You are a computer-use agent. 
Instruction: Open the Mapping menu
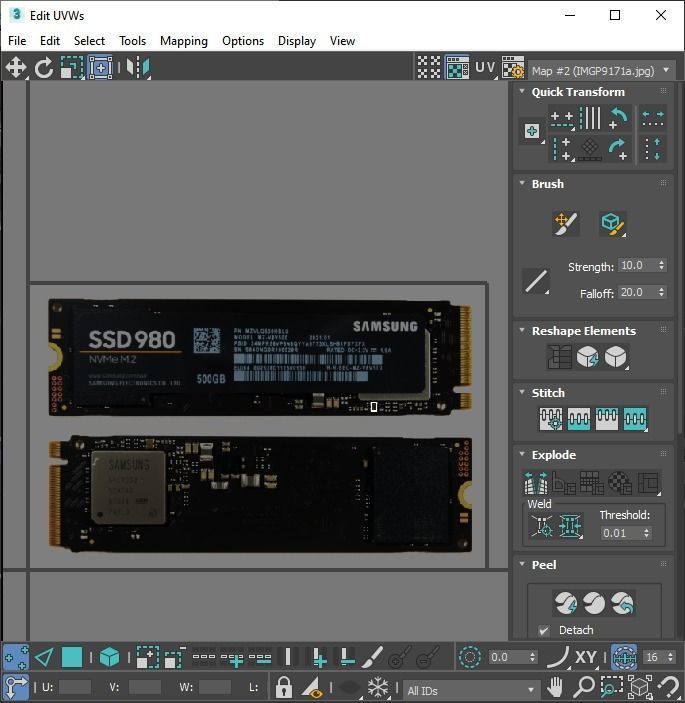pos(184,41)
